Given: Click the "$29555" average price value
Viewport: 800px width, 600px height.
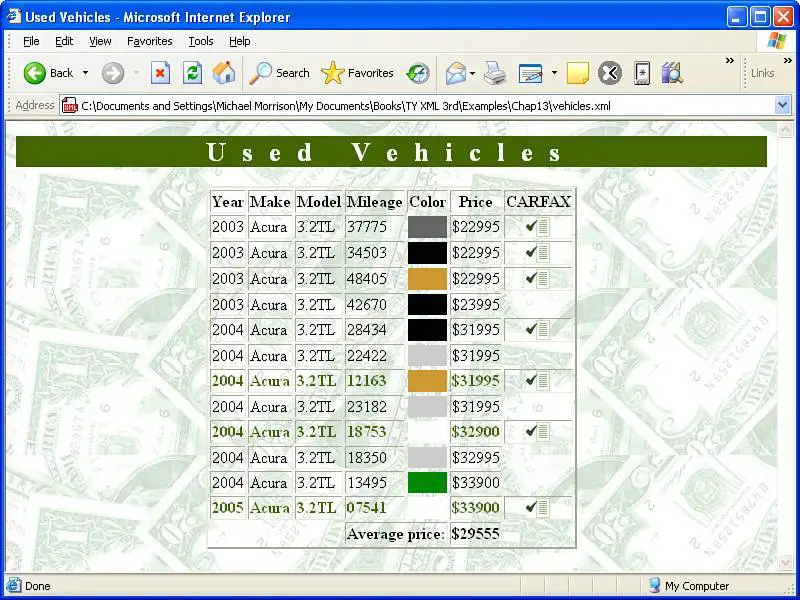Looking at the screenshot, I should pyautogui.click(x=476, y=534).
